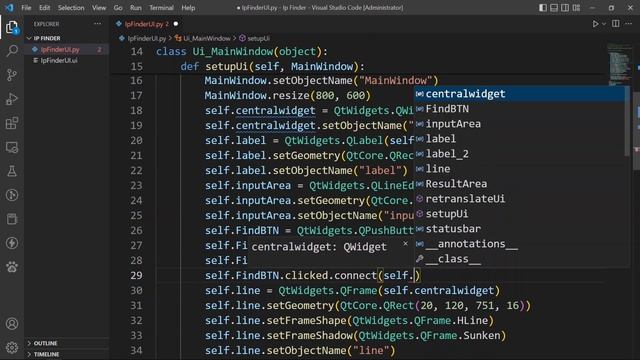Customize layout icon in title bar
This screenshot has width=640, height=360.
coord(576,8)
